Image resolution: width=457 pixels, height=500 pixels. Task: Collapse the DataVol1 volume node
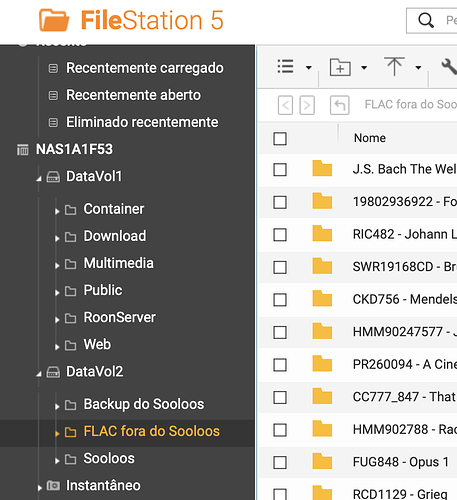[x=39, y=179]
